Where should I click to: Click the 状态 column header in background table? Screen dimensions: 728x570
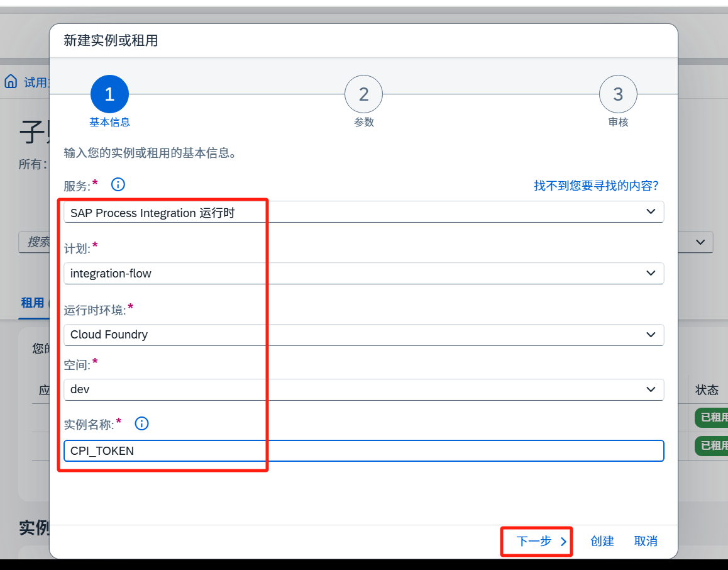pos(707,390)
